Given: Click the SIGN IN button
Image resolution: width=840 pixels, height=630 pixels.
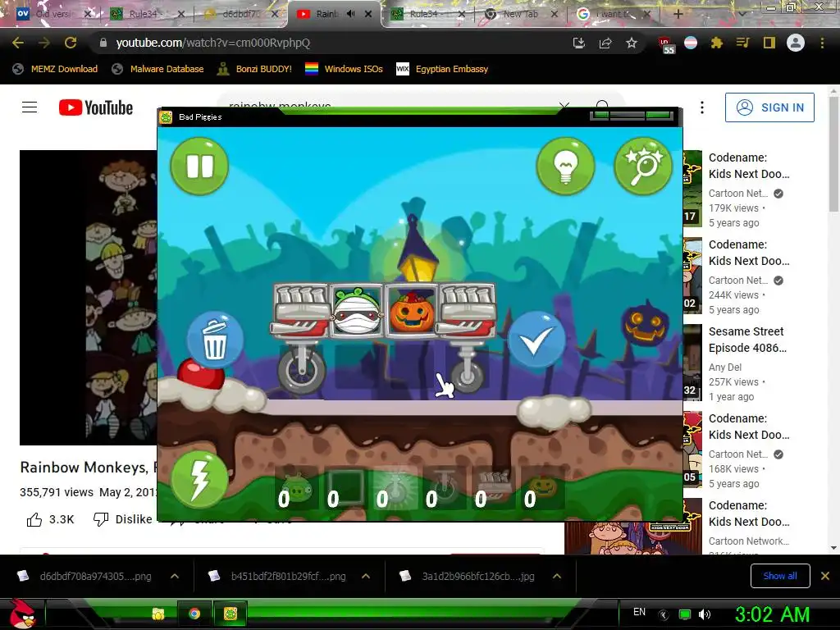Looking at the screenshot, I should [769, 107].
